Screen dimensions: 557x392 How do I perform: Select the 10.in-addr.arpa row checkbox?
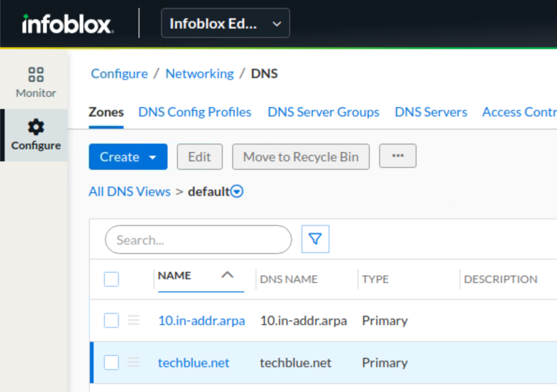tap(111, 320)
